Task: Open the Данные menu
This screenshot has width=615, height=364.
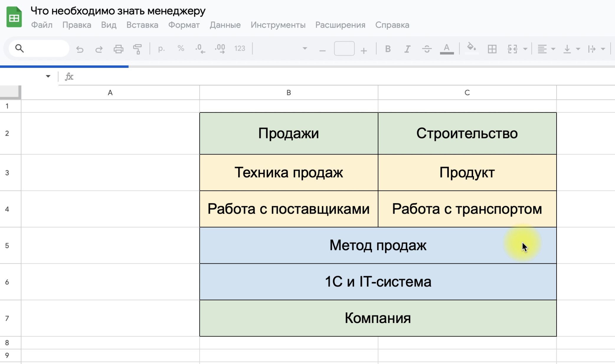Action: (225, 25)
